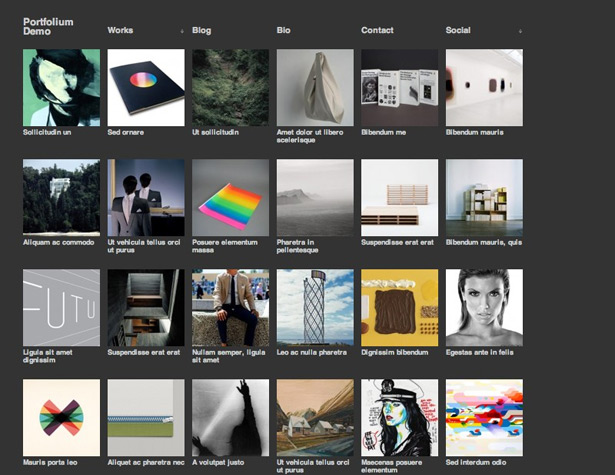Open the Sed ornare notebook thumbnail
Screen dimensions: 615x475
click(x=146, y=87)
